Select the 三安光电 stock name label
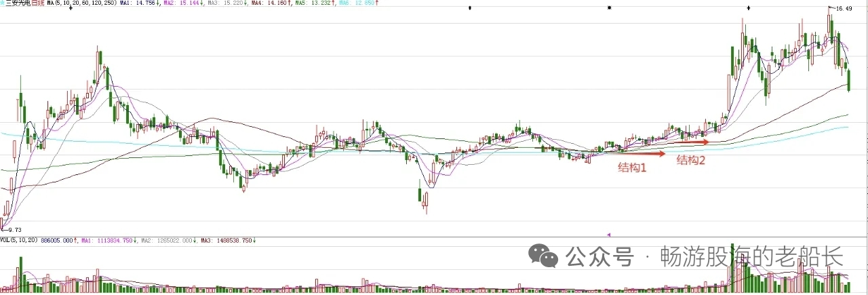The height and width of the screenshot is (295, 868). click(17, 4)
